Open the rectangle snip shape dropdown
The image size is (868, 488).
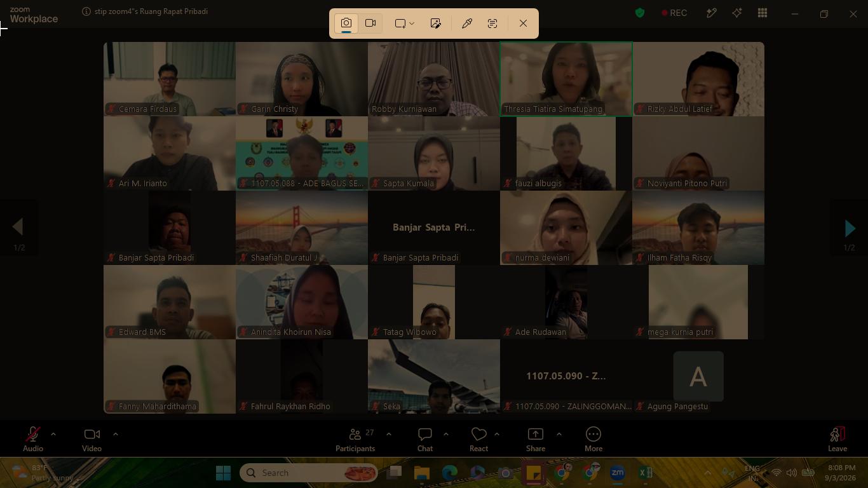click(x=404, y=23)
